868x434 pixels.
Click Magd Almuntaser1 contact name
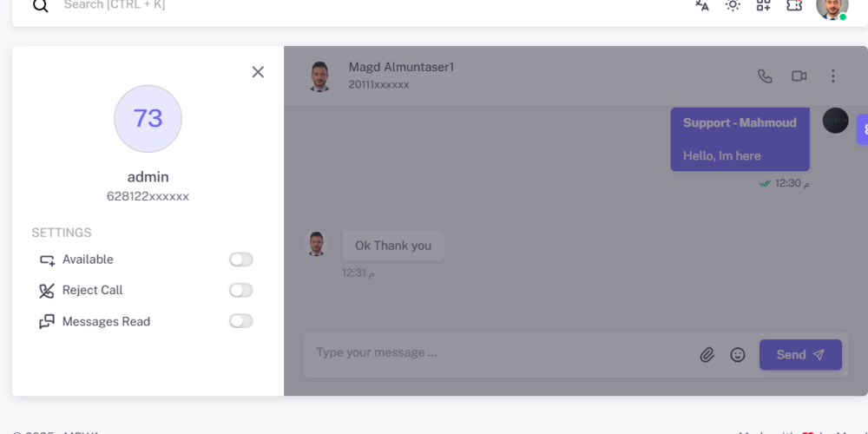click(401, 67)
